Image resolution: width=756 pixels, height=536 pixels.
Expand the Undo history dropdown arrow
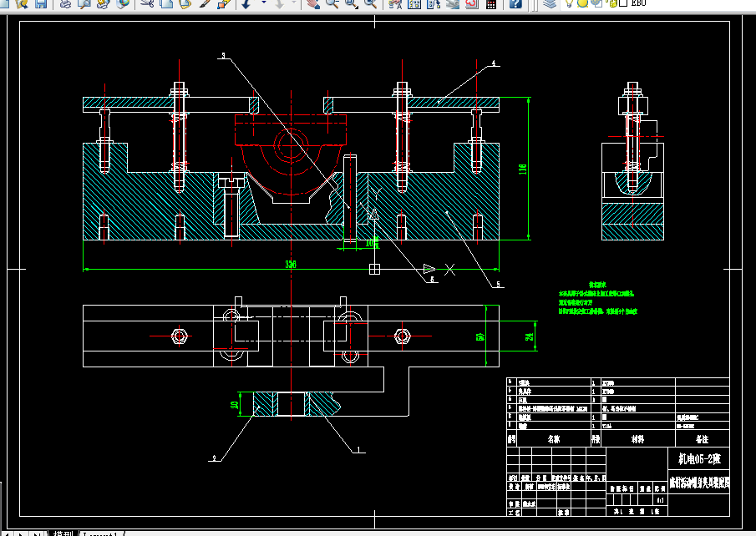click(x=263, y=4)
